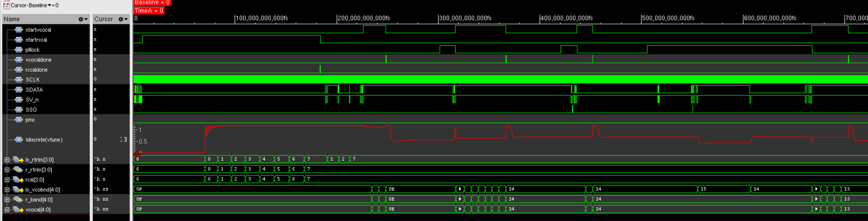The width and height of the screenshot is (868, 221).
Task: Click the \discrete(vtune) signal name
Action: tap(44, 140)
